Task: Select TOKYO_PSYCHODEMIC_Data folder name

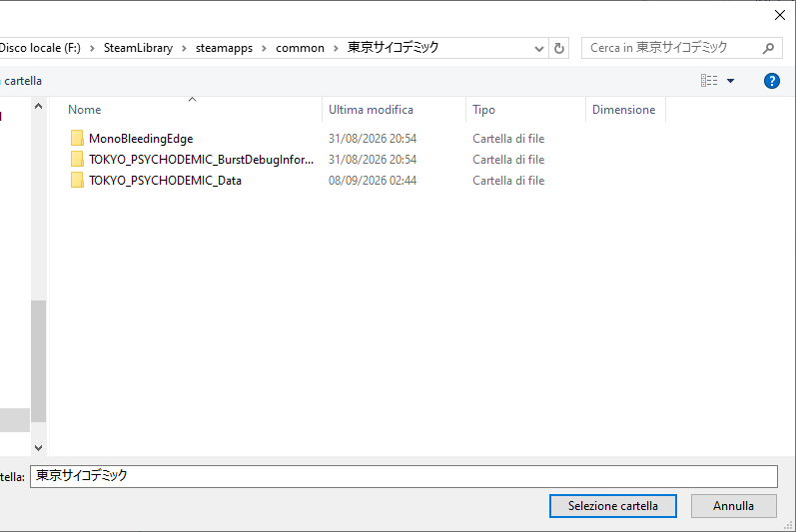Action: click(165, 181)
